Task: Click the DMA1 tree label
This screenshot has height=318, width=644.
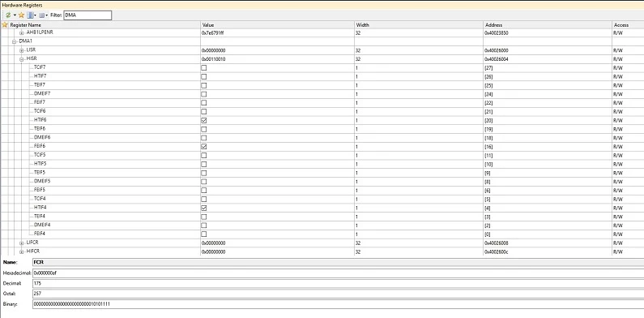Action: click(x=25, y=41)
